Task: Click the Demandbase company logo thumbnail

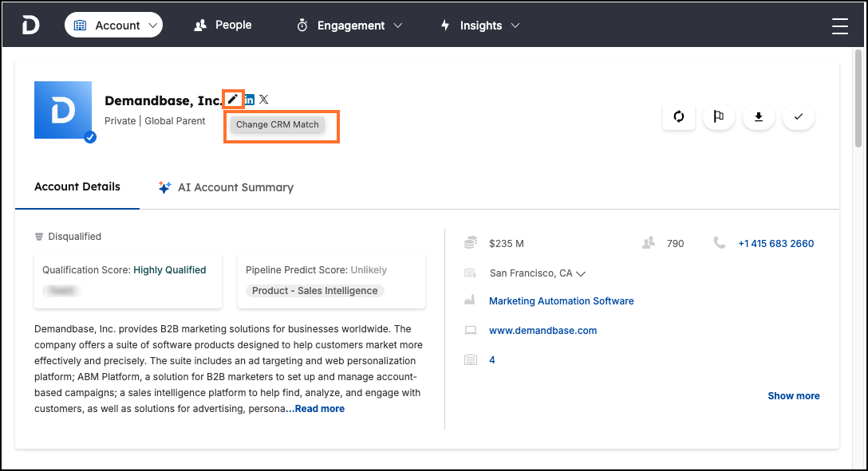Action: [63, 110]
